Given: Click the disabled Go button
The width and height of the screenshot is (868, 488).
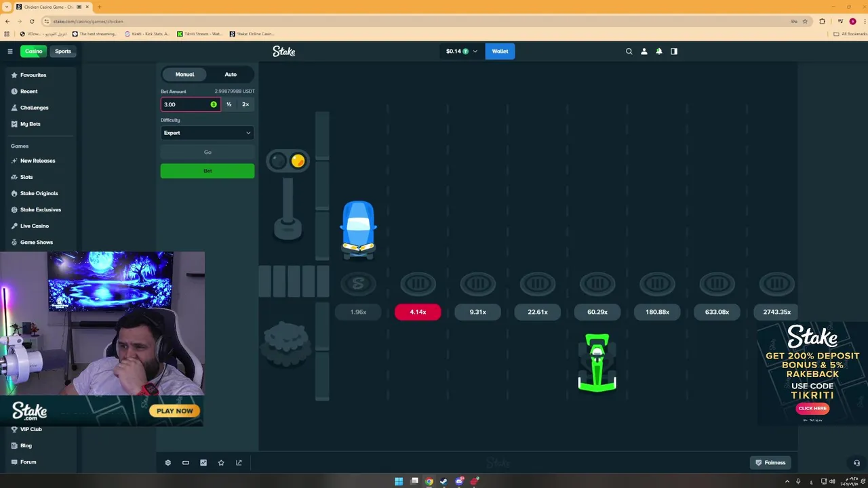Looking at the screenshot, I should click(208, 152).
